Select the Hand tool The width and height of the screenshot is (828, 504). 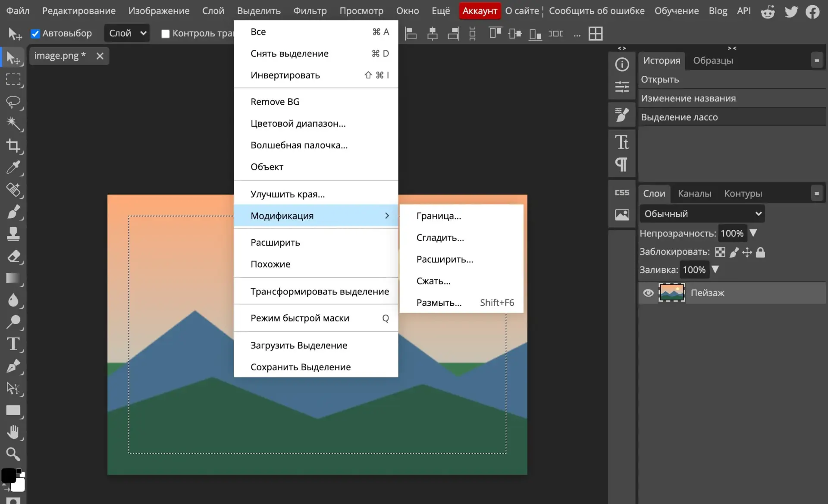click(x=13, y=432)
